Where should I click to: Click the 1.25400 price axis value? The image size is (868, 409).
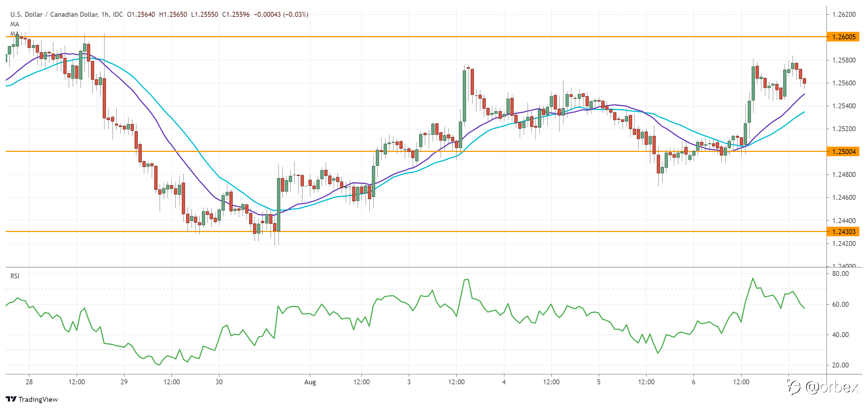coord(844,106)
